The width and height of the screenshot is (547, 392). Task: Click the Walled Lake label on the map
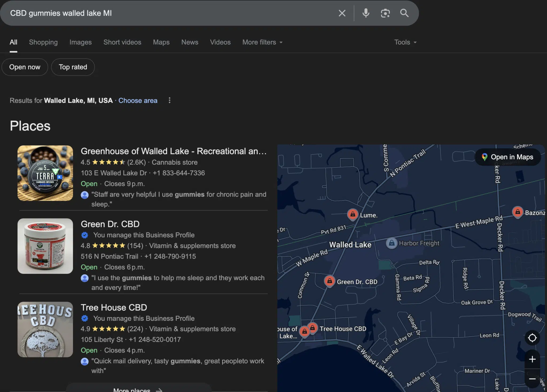coord(350,245)
